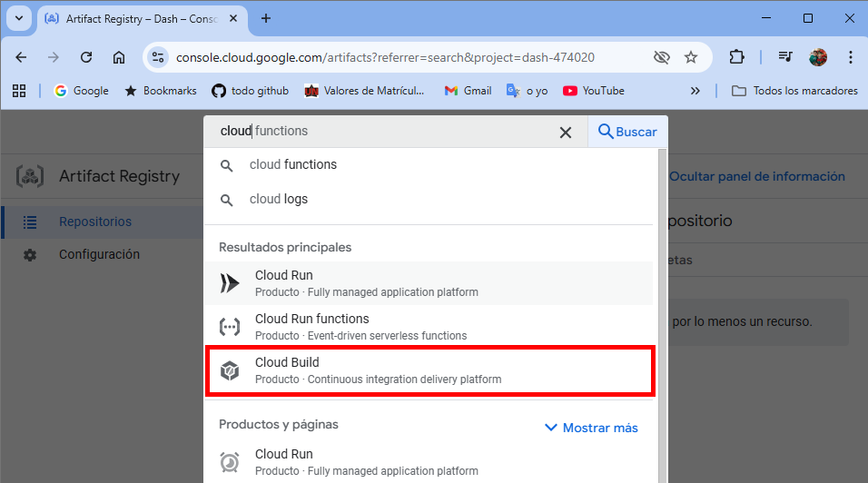Open the browser home page
Image resolution: width=868 pixels, height=483 pixels.
click(x=118, y=57)
